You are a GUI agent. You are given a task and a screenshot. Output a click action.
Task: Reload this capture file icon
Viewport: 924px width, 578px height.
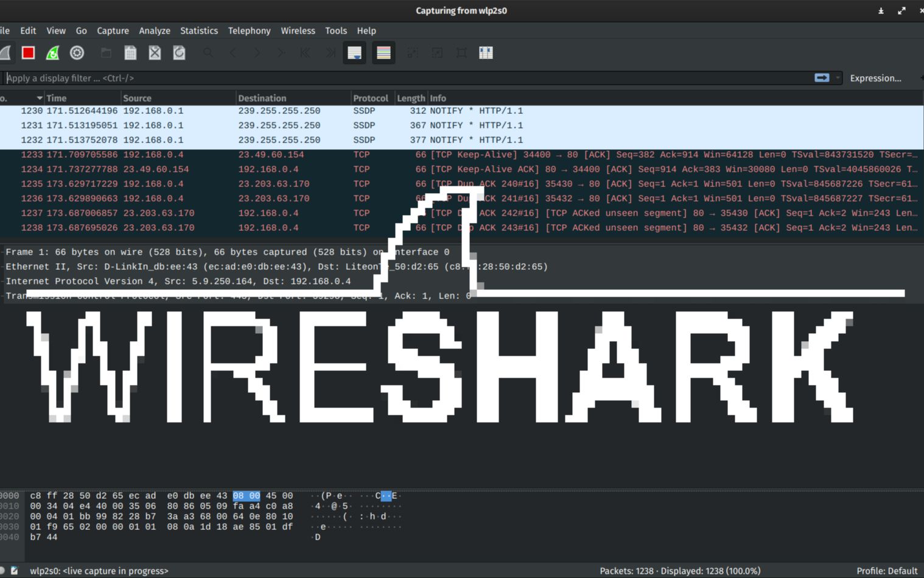(179, 53)
